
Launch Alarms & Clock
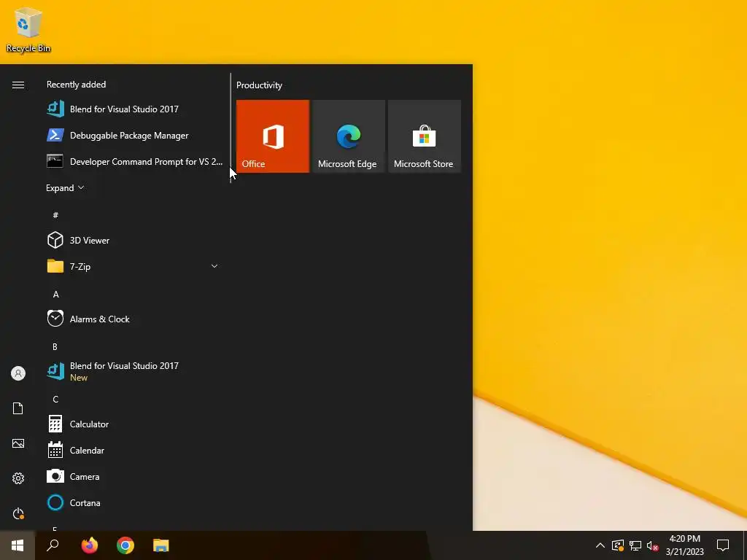click(135, 319)
